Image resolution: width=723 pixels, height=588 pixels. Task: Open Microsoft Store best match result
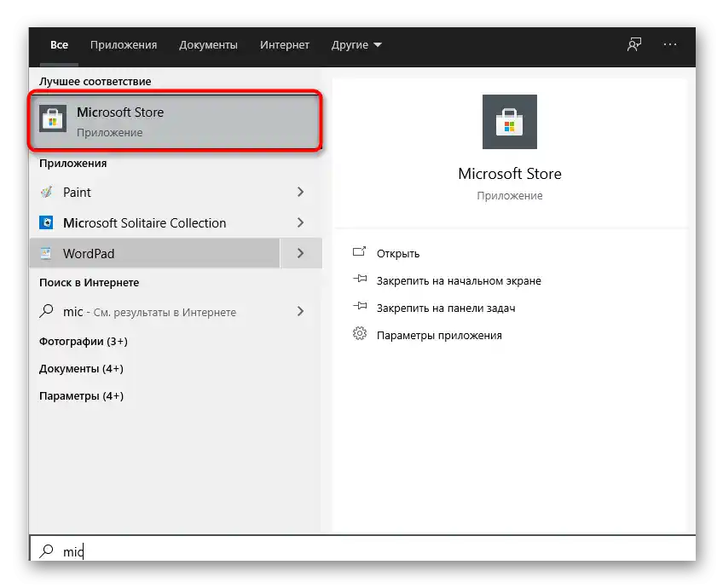(176, 121)
